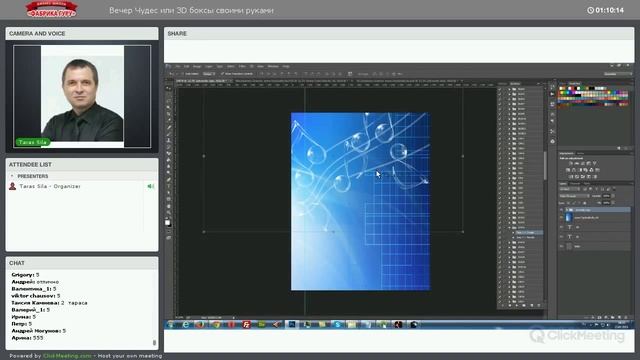Toggle Show Transform Controls checkbox
Viewport: 640px width, 360px height.
click(222, 74)
